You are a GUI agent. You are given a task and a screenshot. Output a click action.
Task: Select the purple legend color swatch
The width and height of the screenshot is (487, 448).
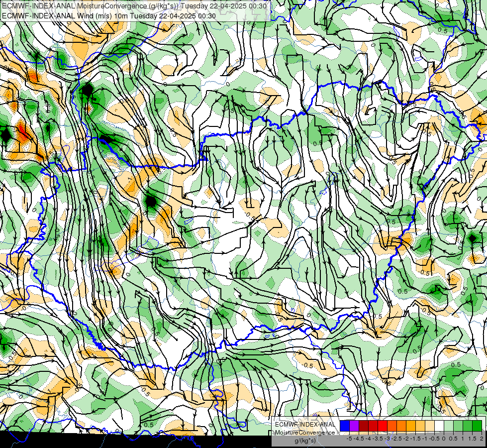tap(354, 426)
